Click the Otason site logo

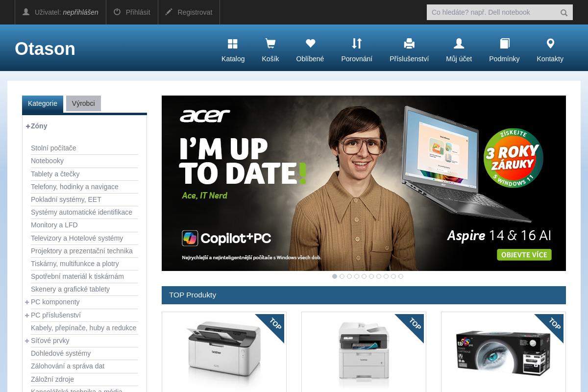coord(45,49)
